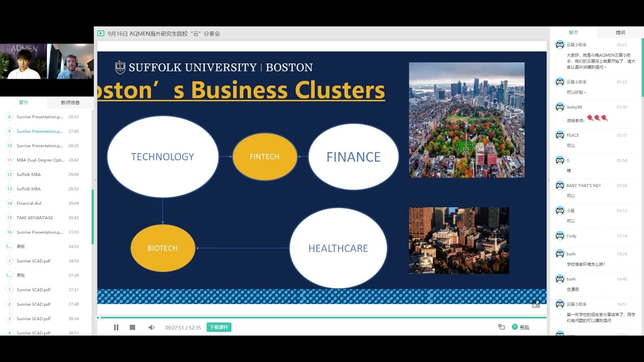The width and height of the screenshot is (644, 362).
Task: Click avatar of 云晨小助手 at 00:22
Action: (559, 45)
